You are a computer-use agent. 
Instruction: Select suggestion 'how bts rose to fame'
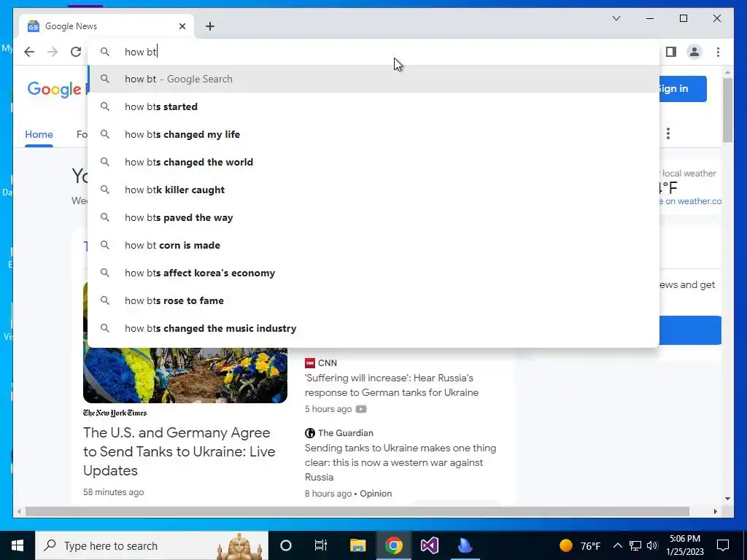pyautogui.click(x=373, y=300)
